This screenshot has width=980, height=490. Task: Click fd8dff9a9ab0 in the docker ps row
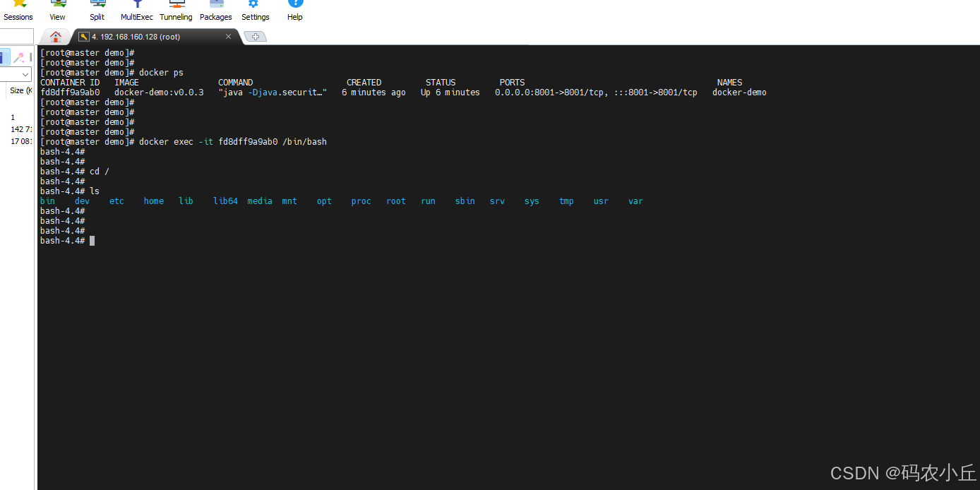[70, 92]
